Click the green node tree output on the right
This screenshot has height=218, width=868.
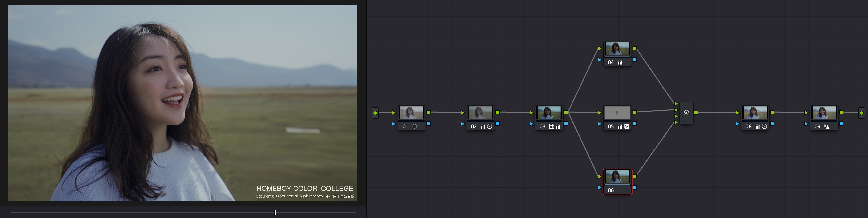pyautogui.click(x=861, y=113)
